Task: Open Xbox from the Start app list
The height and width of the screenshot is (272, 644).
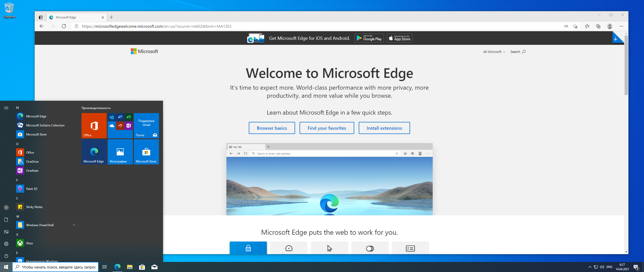Action: click(45, 243)
